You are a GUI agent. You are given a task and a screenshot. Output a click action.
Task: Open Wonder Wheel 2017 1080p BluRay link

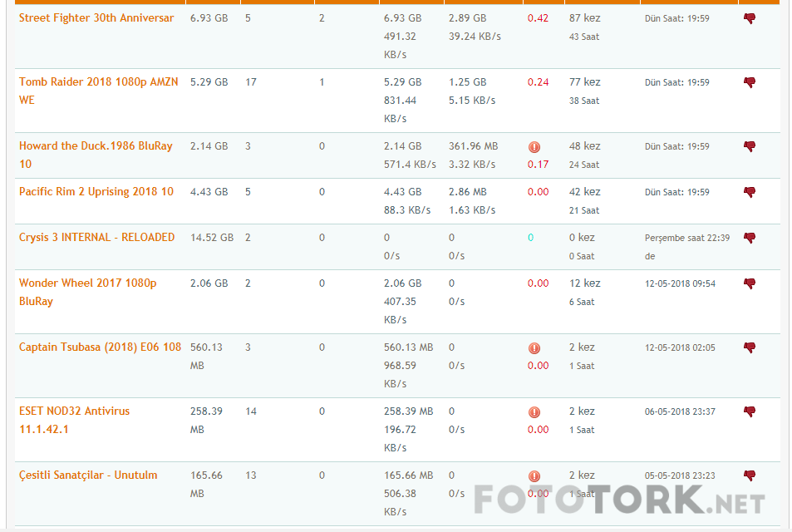[87, 283]
